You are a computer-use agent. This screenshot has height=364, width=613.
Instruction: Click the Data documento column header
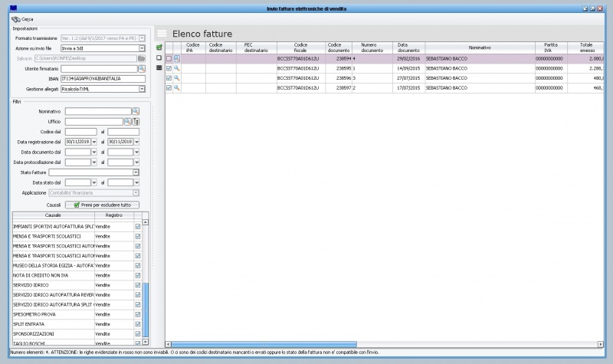(408, 48)
